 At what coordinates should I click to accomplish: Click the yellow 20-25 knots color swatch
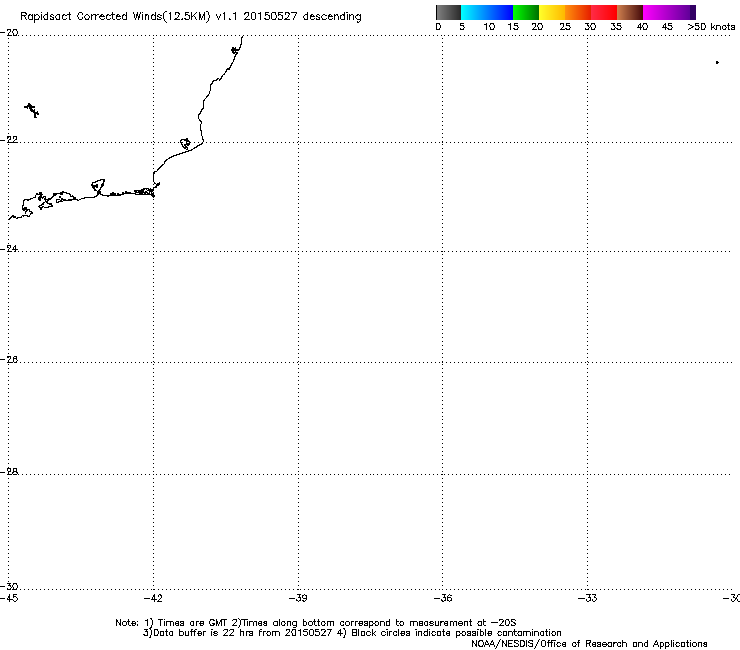tap(552, 12)
